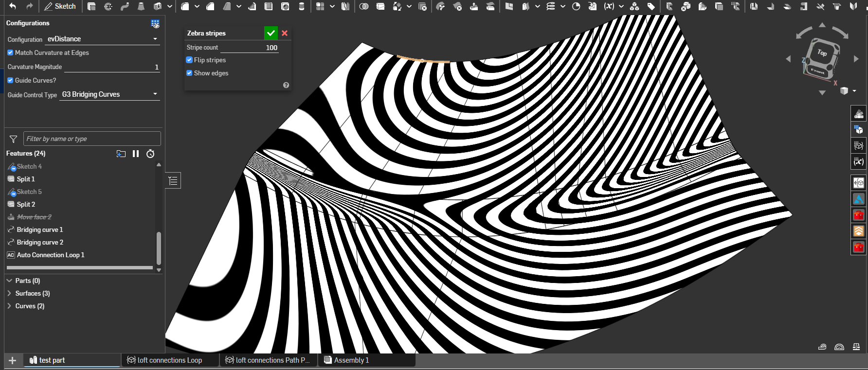
Task: Cancel the Zebra stripes dialog
Action: (285, 33)
